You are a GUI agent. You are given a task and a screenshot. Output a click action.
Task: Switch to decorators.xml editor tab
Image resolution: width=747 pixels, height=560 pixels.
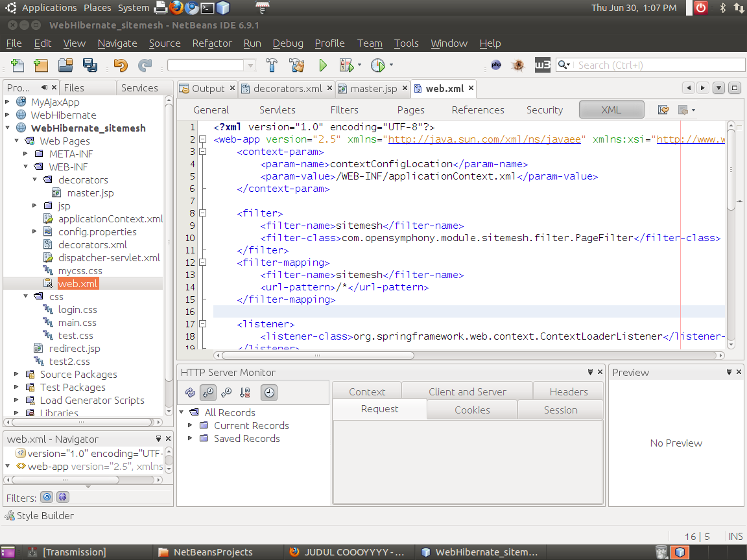coord(287,89)
